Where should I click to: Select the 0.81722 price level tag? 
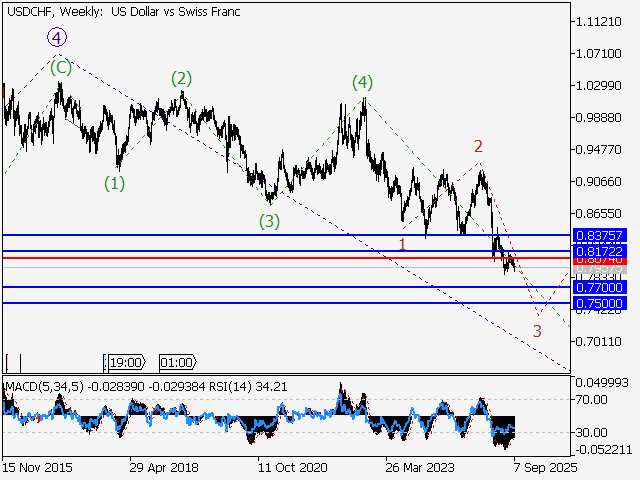point(600,250)
